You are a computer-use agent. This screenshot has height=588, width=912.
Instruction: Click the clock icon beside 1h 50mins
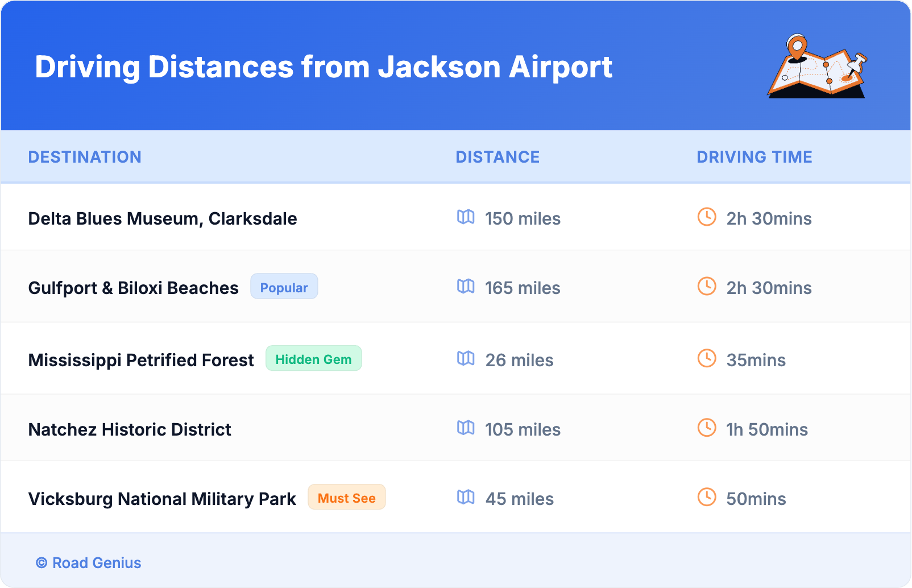(707, 428)
